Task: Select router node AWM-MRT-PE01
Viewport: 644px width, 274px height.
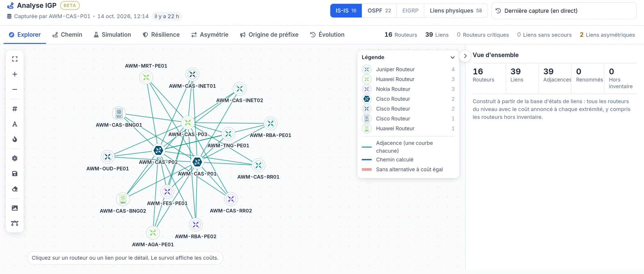Action: (146, 77)
